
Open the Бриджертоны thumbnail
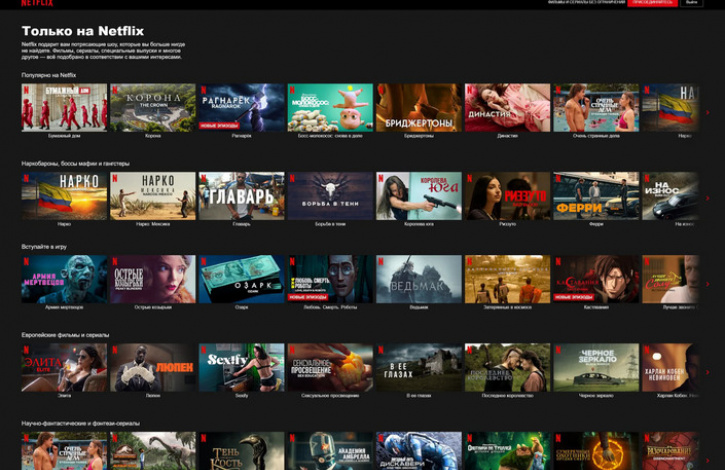point(419,108)
